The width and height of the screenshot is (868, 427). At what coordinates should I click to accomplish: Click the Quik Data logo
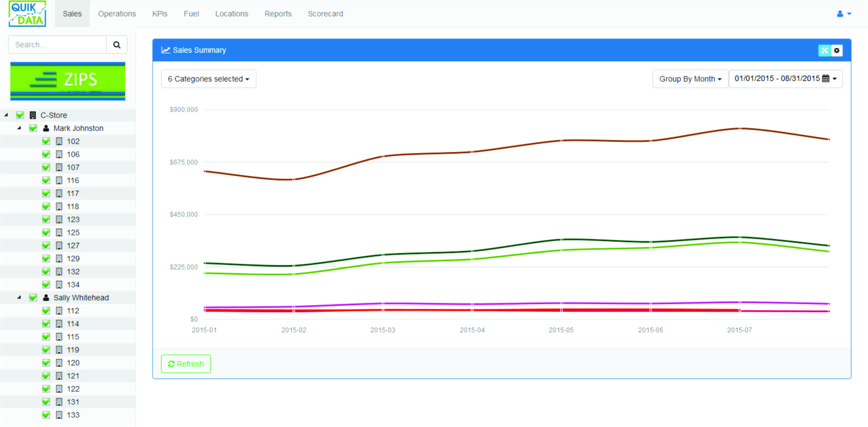tap(27, 14)
